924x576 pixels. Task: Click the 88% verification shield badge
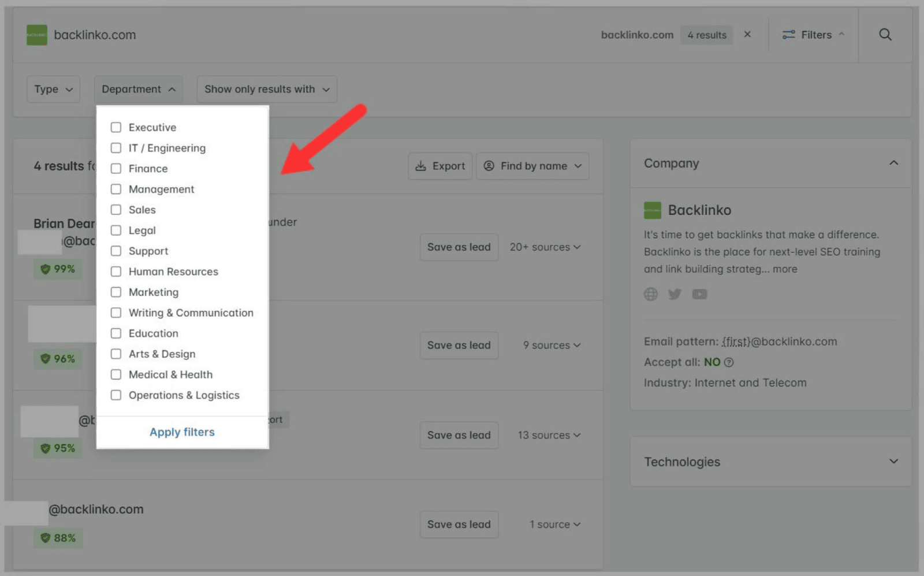pos(58,538)
